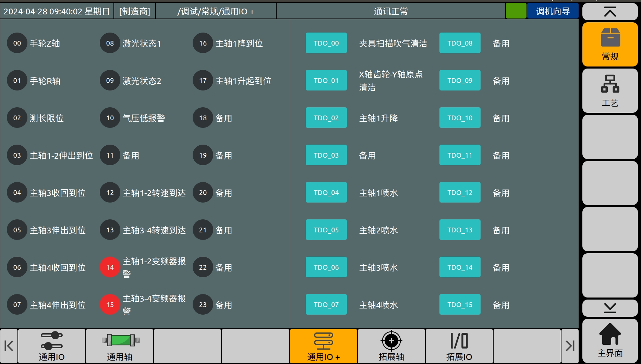
Task: Go to 主界面 home screen
Action: point(610,341)
